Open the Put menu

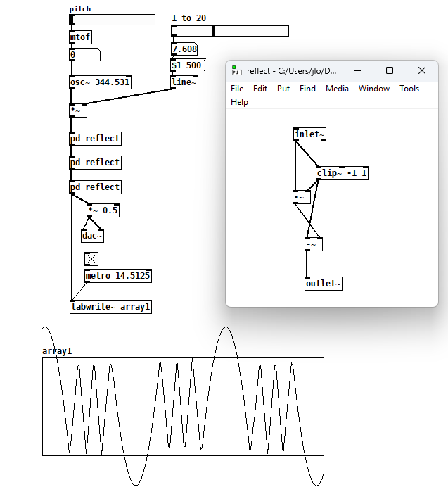tap(283, 89)
